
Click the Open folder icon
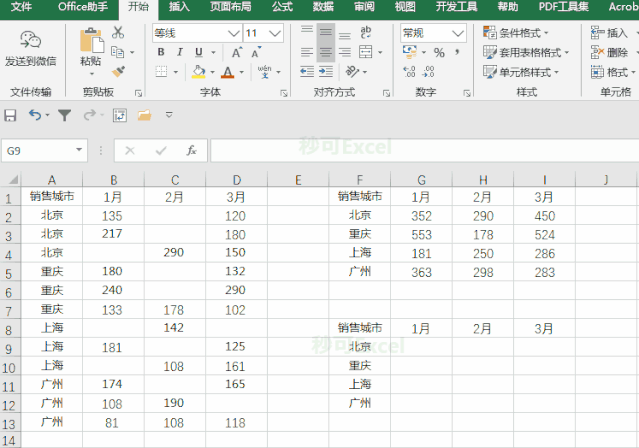(144, 115)
